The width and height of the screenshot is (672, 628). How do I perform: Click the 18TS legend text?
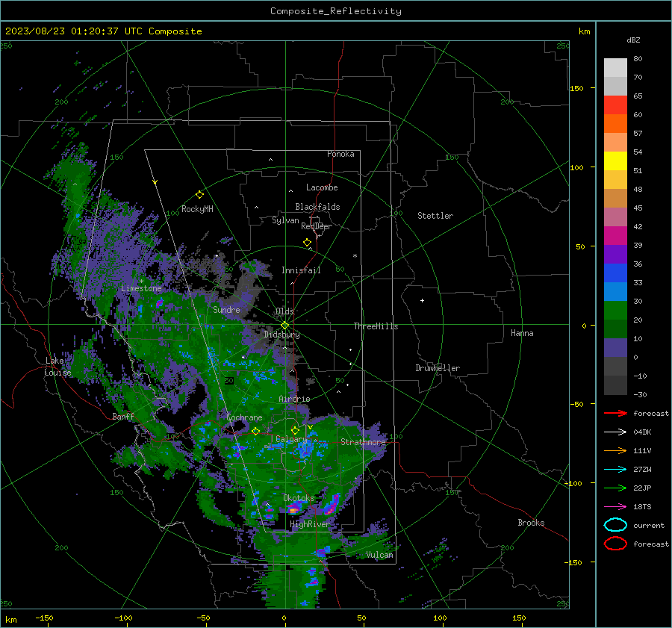tap(642, 507)
